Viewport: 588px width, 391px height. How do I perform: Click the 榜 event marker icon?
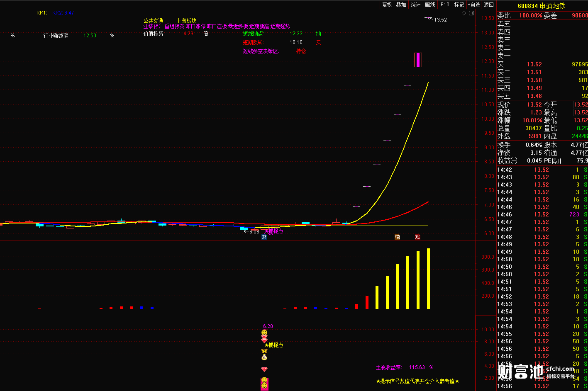click(397, 237)
